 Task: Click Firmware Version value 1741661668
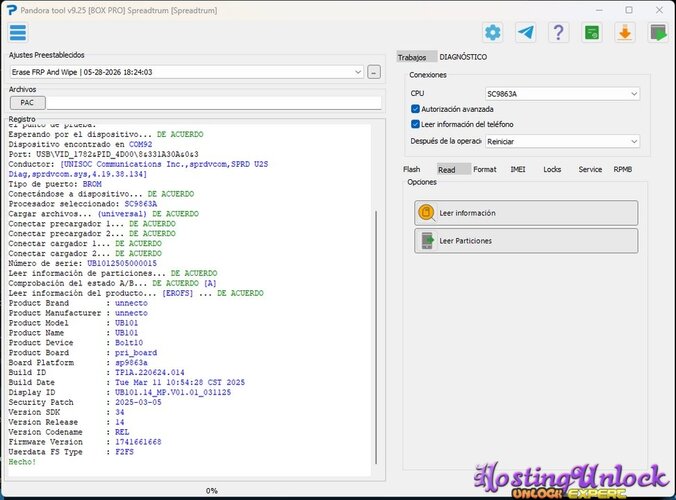coord(138,442)
